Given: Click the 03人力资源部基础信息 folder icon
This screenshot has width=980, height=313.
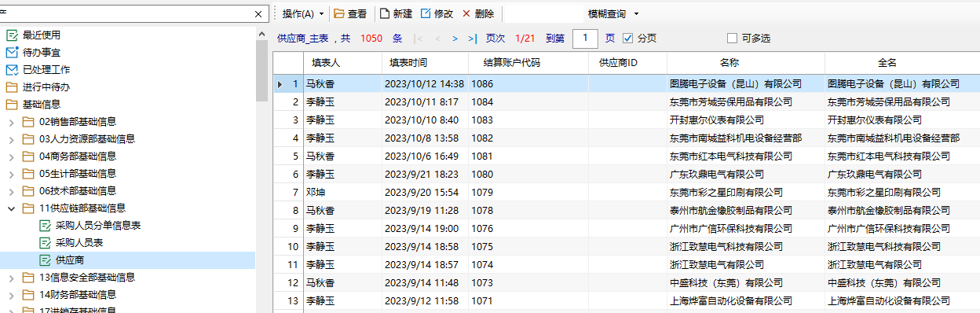Looking at the screenshot, I should pos(29,139).
